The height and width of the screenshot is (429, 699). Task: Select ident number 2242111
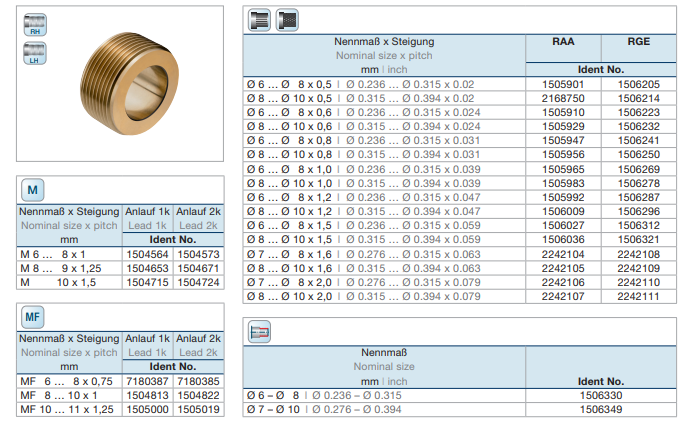pyautogui.click(x=638, y=297)
